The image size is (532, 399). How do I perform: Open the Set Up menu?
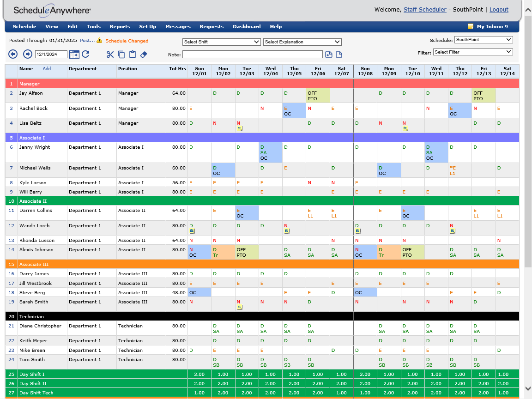click(x=147, y=26)
